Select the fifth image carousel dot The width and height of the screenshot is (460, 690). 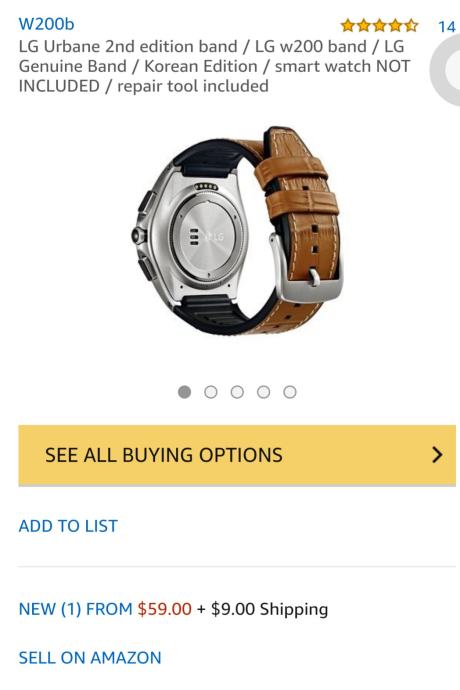coord(290,392)
